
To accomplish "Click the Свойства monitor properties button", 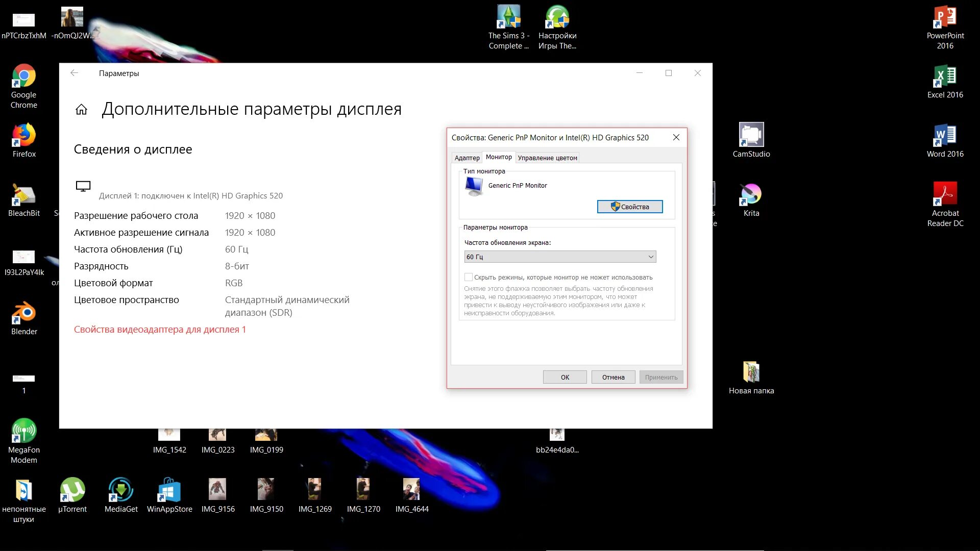I will click(629, 207).
